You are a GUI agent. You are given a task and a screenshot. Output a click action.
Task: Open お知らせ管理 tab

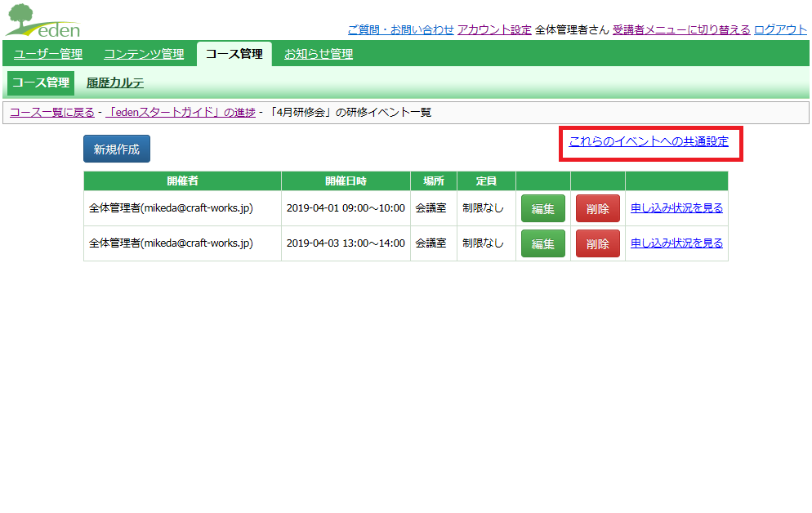(319, 54)
